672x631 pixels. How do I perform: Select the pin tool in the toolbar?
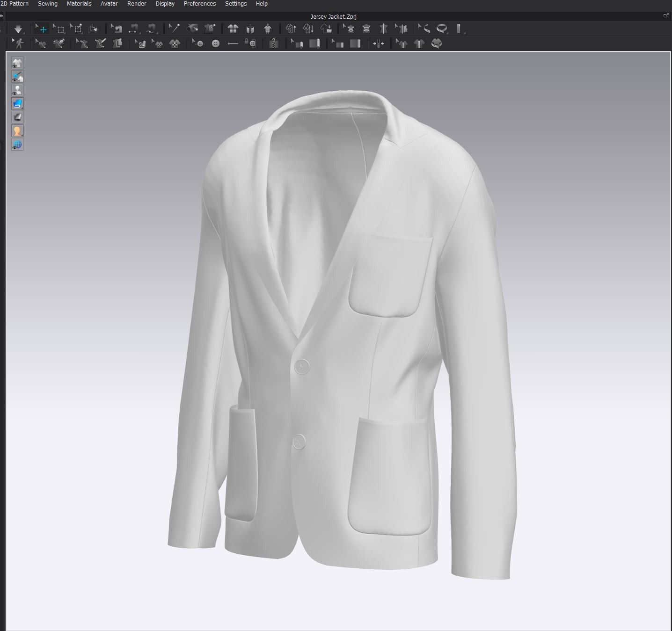pos(175,29)
